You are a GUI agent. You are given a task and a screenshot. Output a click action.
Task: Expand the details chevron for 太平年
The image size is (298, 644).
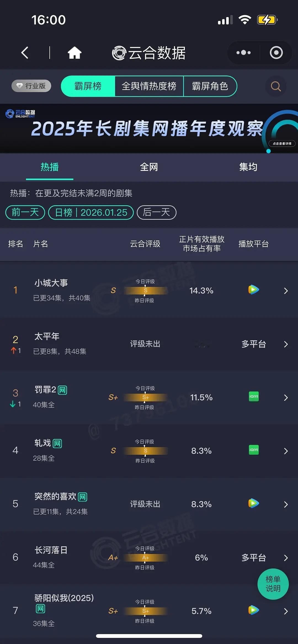pyautogui.click(x=286, y=344)
